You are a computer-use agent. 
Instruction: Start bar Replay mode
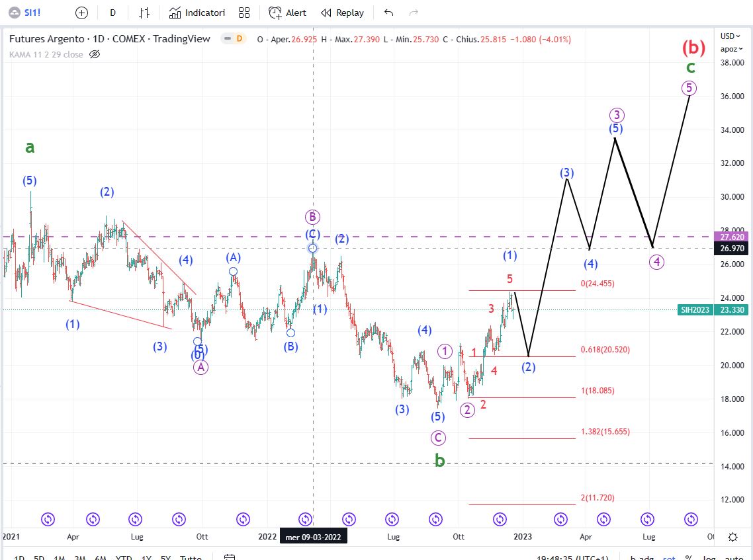pos(342,13)
